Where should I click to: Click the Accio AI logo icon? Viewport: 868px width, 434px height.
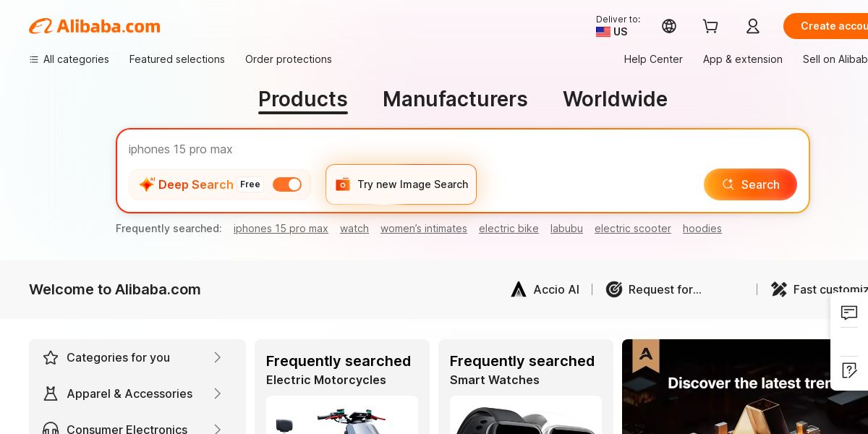tap(519, 289)
